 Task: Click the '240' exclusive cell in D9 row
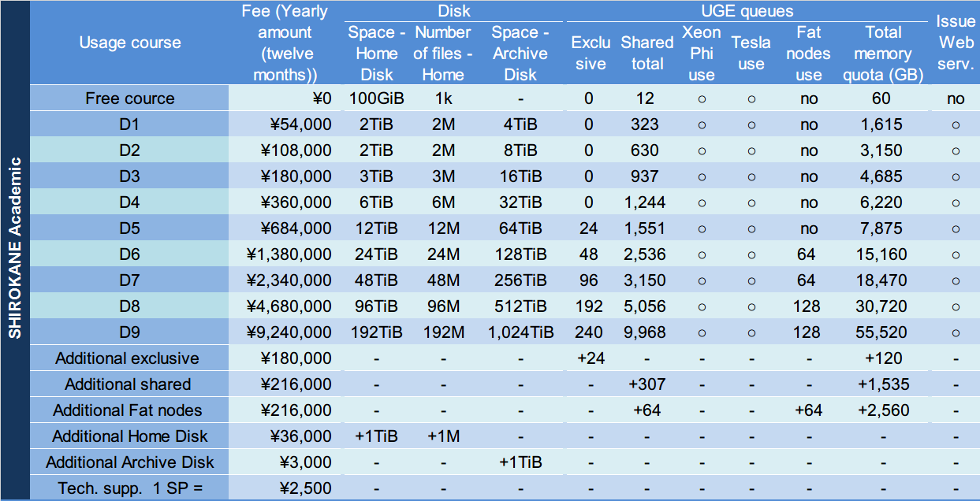click(x=591, y=332)
